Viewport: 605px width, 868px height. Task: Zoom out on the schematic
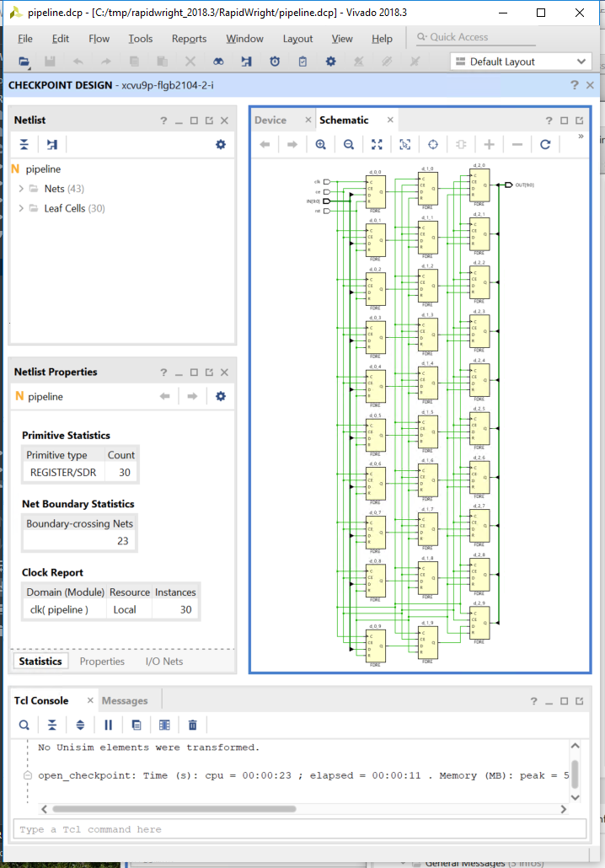tap(349, 144)
